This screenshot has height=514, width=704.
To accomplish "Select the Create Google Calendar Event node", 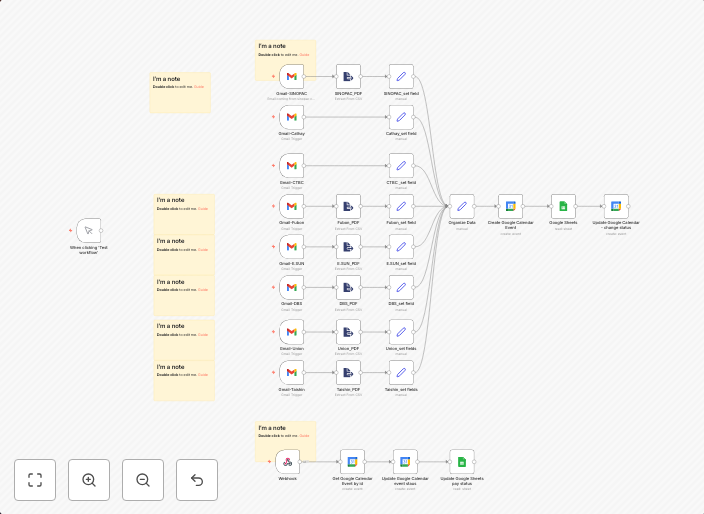I will pyautogui.click(x=509, y=206).
